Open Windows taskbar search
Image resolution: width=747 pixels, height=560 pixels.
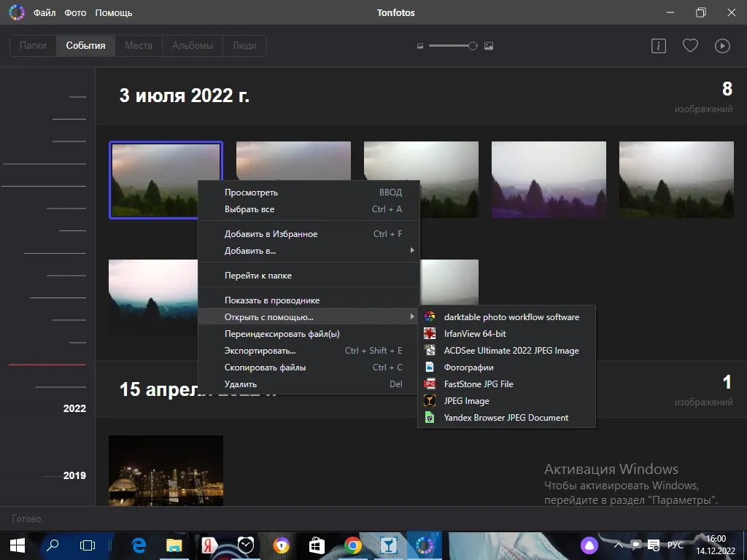coord(53,545)
